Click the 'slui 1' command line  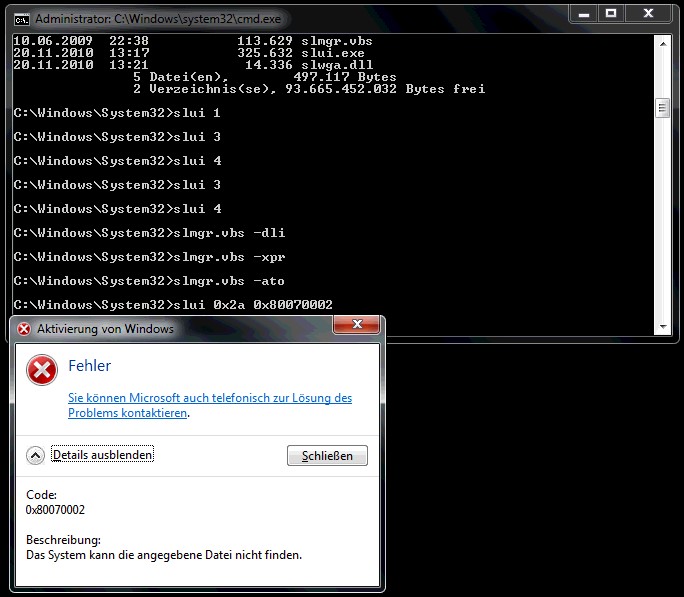point(117,113)
